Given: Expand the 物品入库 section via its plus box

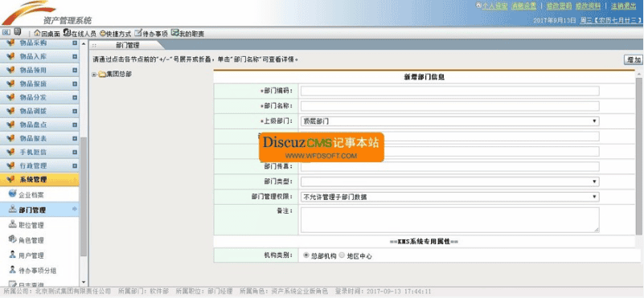Looking at the screenshot, I should pos(74,57).
